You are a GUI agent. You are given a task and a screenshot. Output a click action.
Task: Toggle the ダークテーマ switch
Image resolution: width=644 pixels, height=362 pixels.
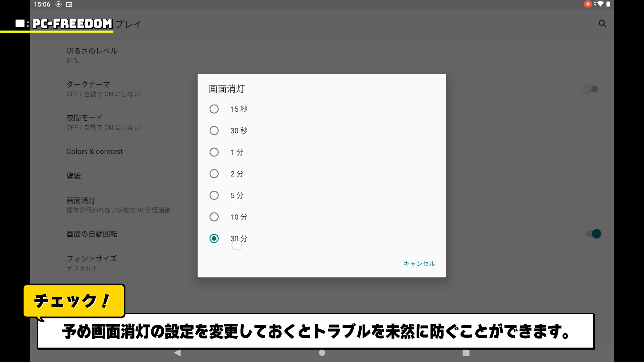(x=591, y=89)
